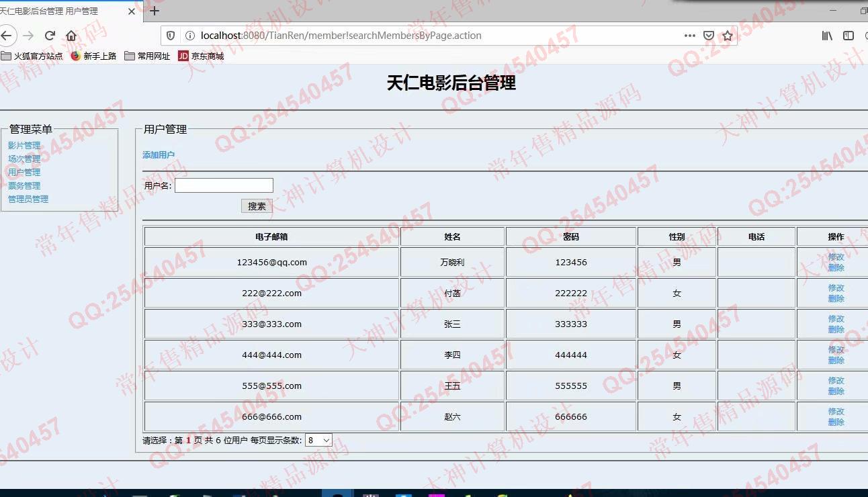Focus the 用户名 search input field
Viewport: 868px width, 497px height.
click(224, 185)
